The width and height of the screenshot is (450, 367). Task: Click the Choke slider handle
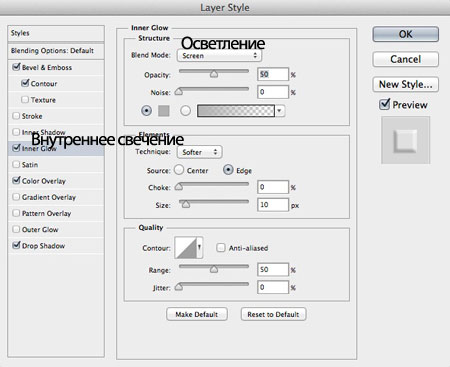[x=179, y=187]
